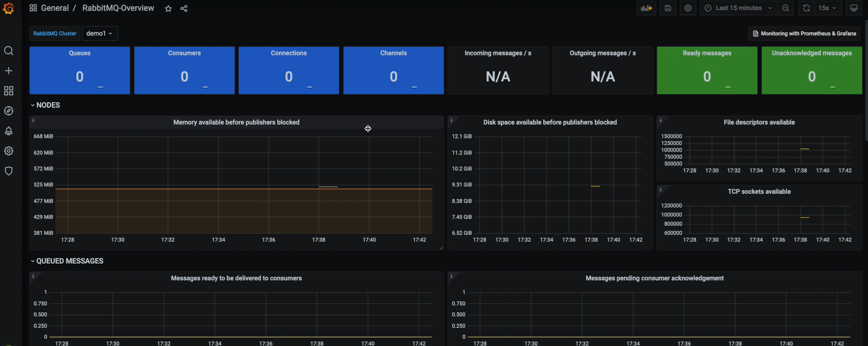Open the 15s refresh interval dropdown

coord(827,8)
